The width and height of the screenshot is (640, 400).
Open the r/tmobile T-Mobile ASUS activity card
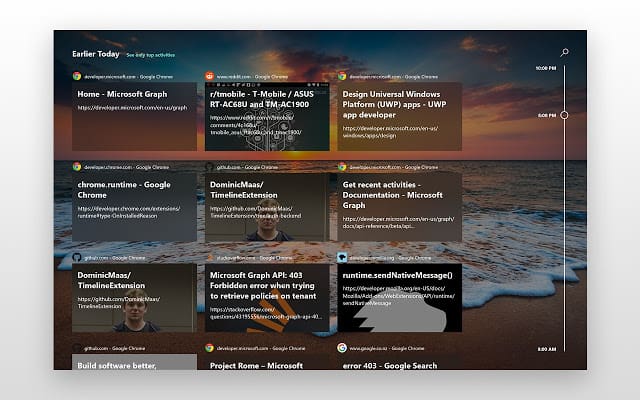click(x=266, y=116)
